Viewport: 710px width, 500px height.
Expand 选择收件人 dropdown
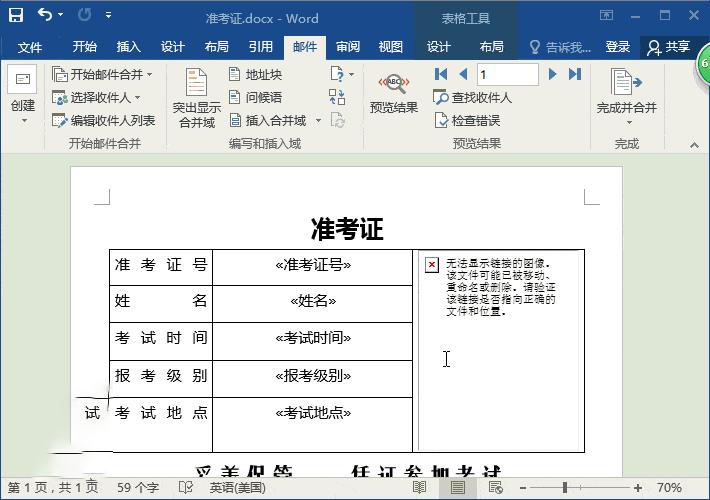96,97
